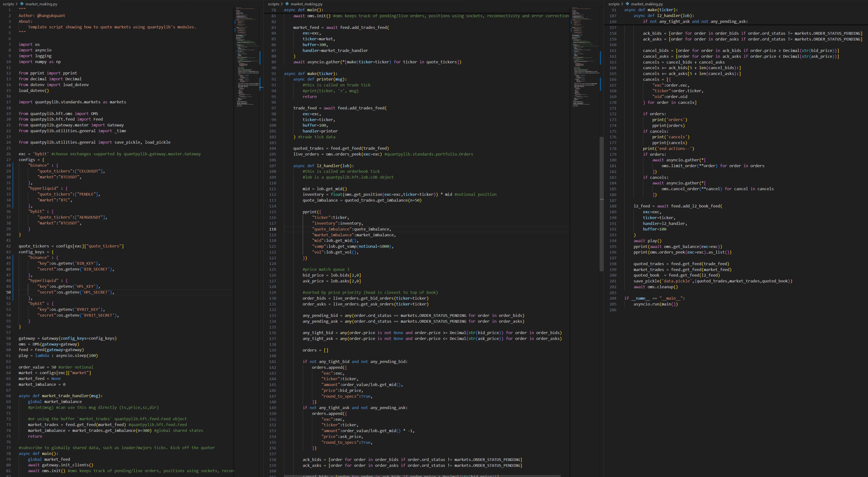Open the 'scripts' breadcrumb in the middle editor

(x=274, y=4)
